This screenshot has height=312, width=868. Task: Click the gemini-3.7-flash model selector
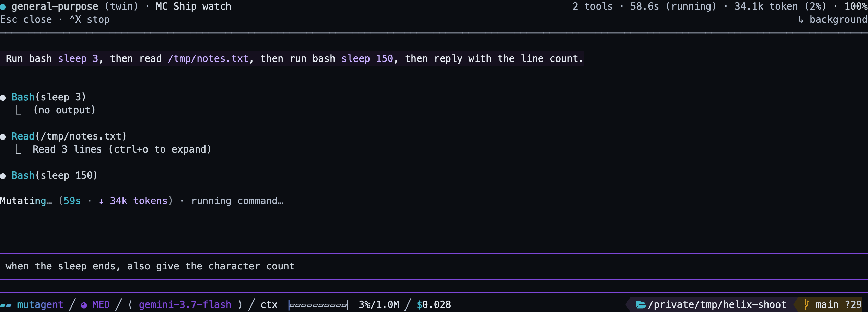pos(185,305)
